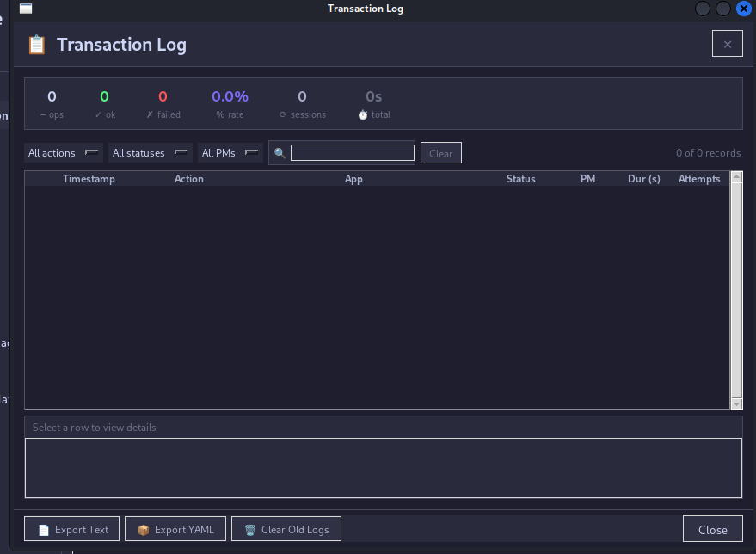Screen dimensions: 756x554
Task: Select the Close button at the bottom
Action: (712, 528)
